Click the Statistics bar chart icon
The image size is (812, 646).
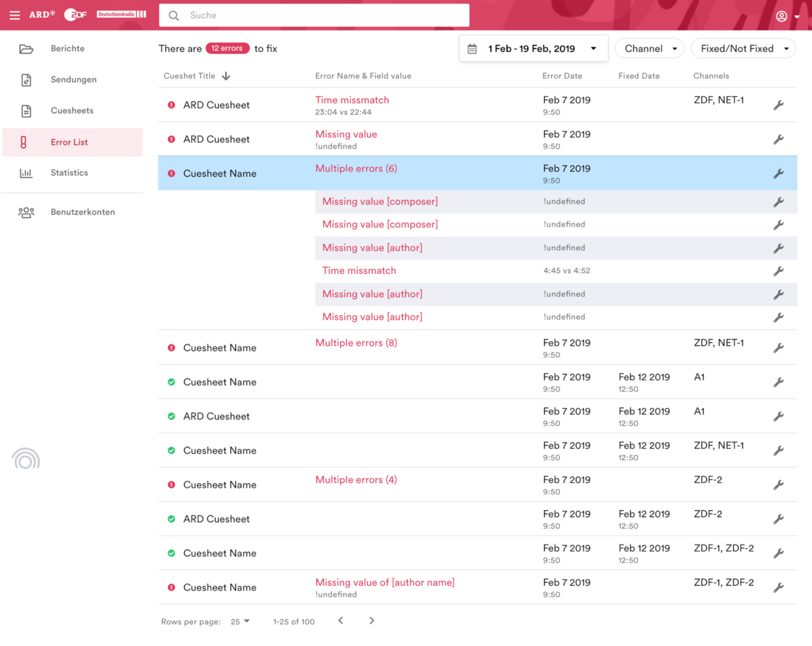[x=26, y=172]
